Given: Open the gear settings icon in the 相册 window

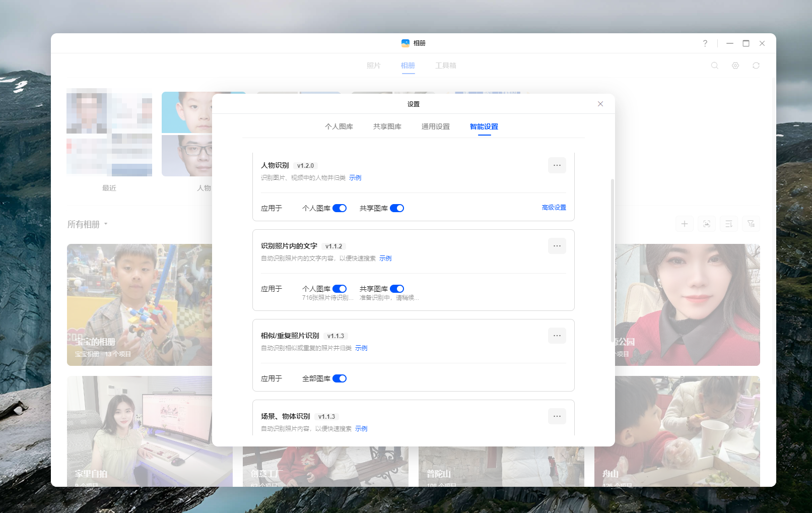Looking at the screenshot, I should 735,66.
